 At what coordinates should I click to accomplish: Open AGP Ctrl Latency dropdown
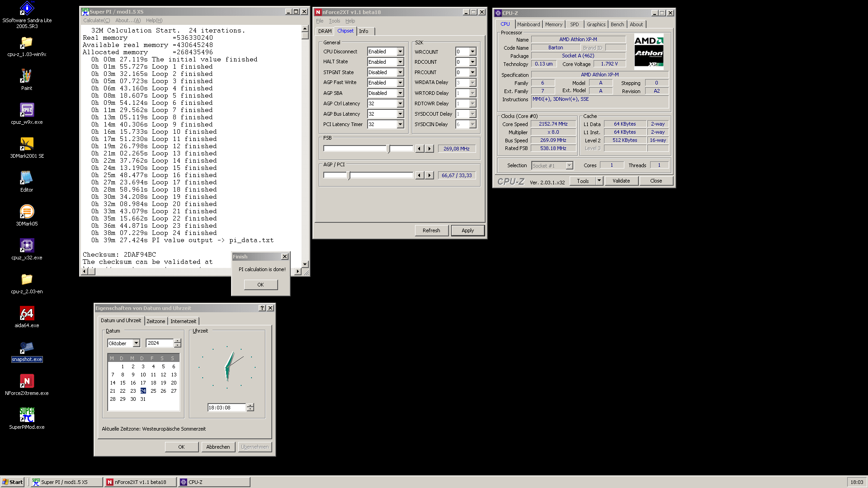(400, 103)
